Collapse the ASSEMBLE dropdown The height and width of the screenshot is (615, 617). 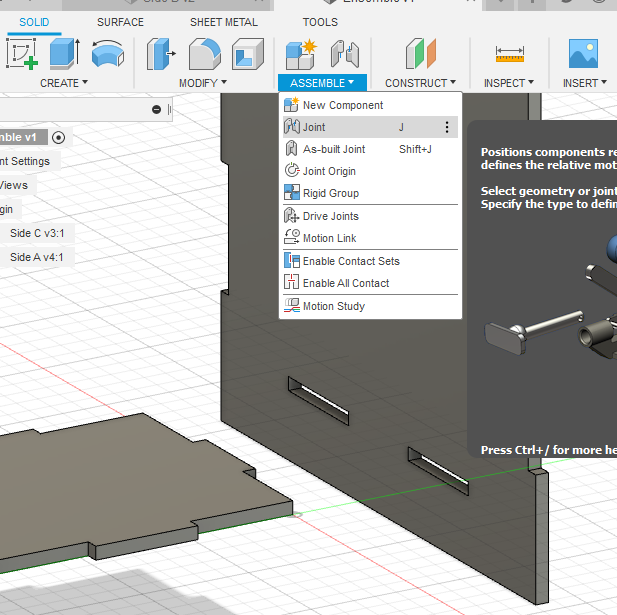[x=322, y=83]
